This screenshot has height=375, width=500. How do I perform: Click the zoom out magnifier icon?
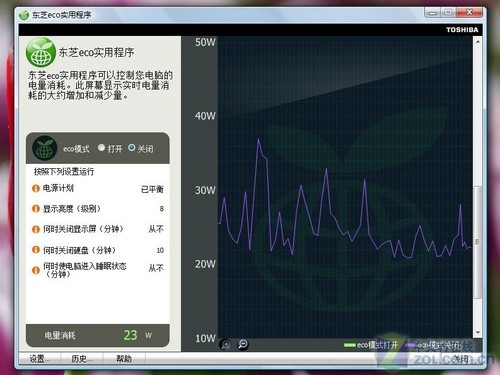pyautogui.click(x=243, y=344)
